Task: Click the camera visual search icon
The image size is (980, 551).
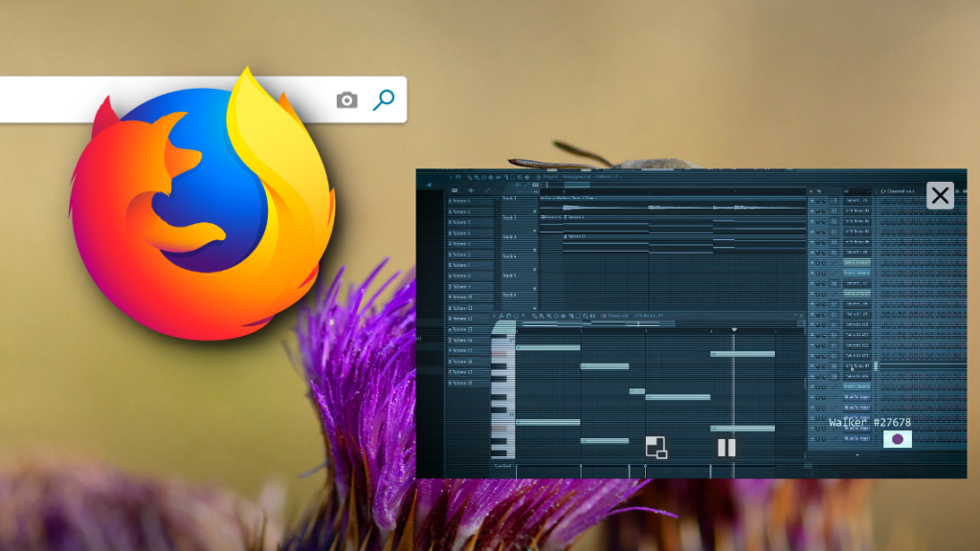Action: (x=346, y=99)
